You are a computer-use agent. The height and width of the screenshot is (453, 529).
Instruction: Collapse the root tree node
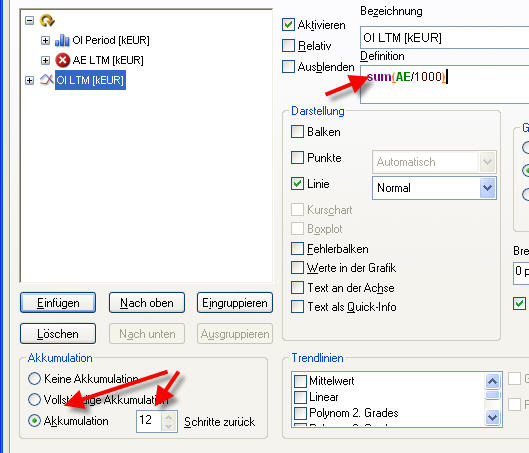pos(29,21)
